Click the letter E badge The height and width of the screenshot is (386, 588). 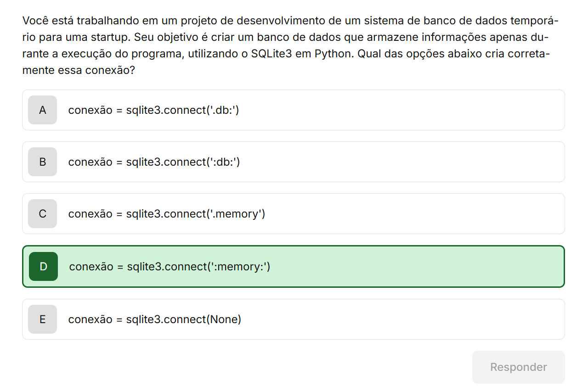pyautogui.click(x=42, y=319)
